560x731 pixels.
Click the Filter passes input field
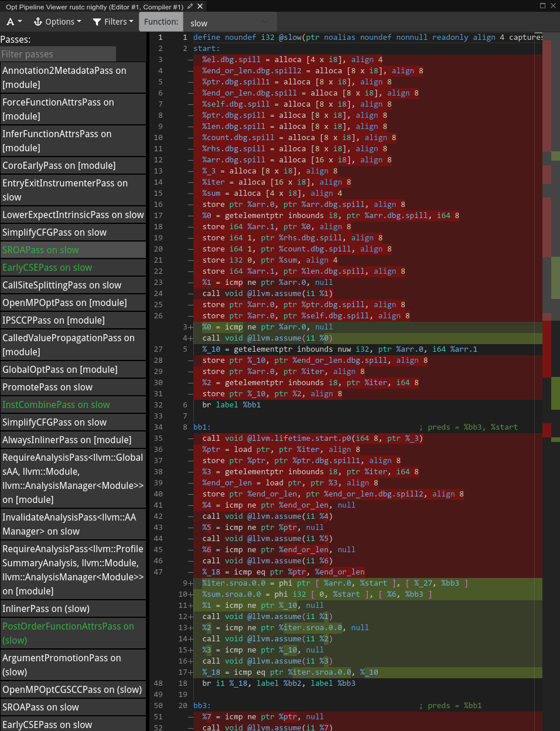coord(58,54)
